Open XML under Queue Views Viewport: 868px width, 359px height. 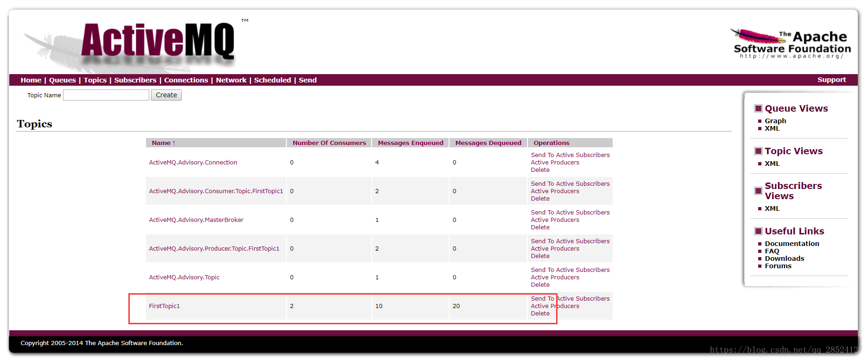pos(772,128)
